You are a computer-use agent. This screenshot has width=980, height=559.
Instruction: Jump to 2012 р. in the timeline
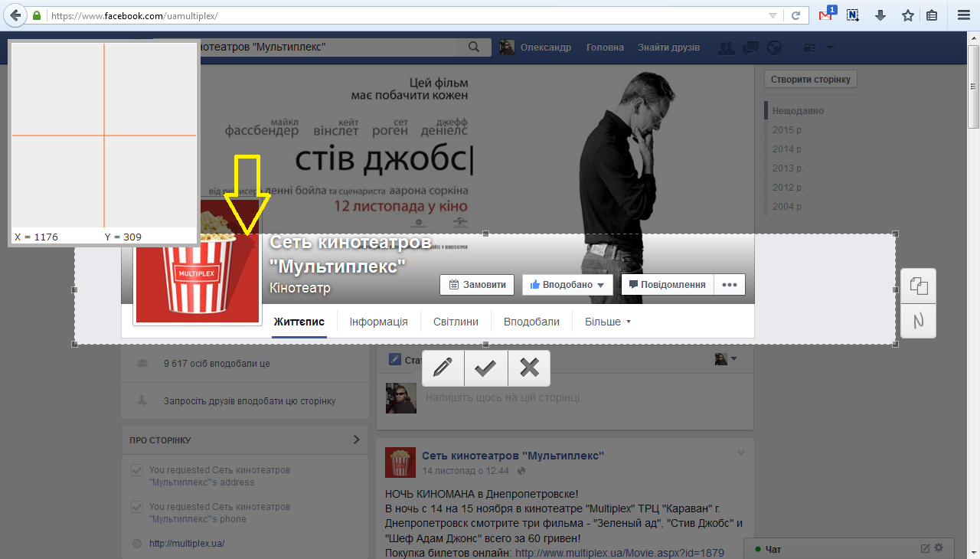[788, 188]
